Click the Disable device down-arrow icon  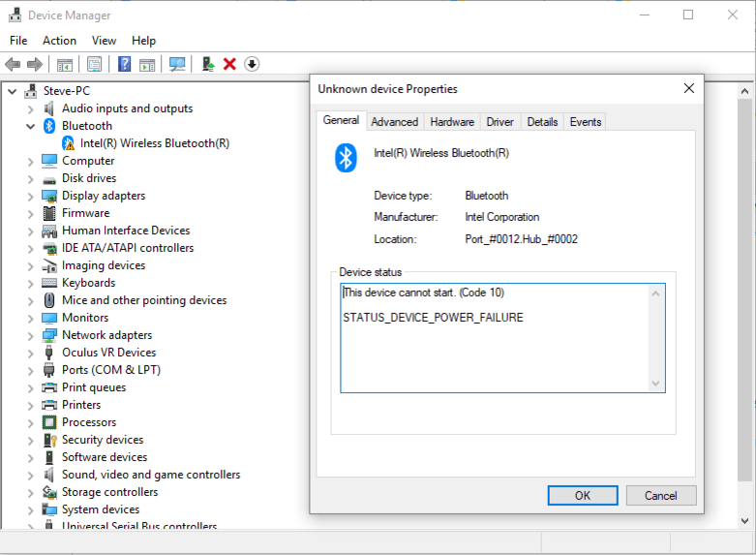[x=252, y=64]
